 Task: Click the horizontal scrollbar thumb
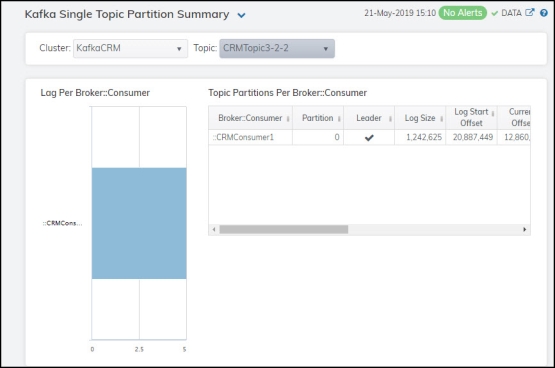click(284, 229)
